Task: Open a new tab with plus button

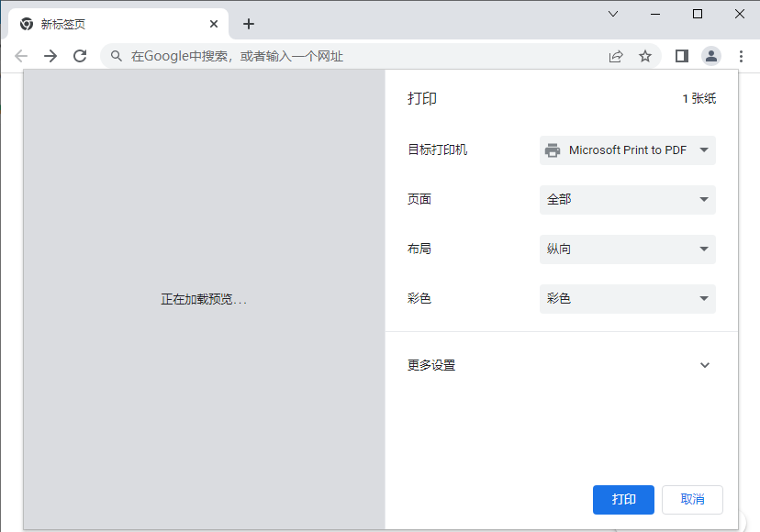Action: point(249,24)
